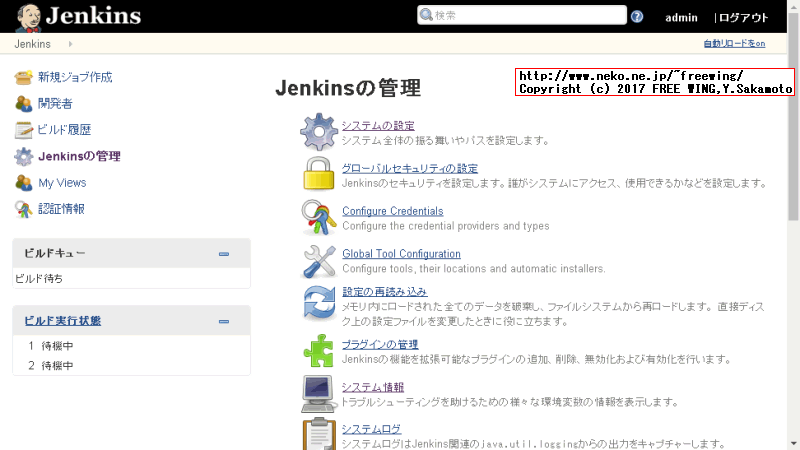
Task: Open 認証情報 sidebar link
Action: coord(61,209)
